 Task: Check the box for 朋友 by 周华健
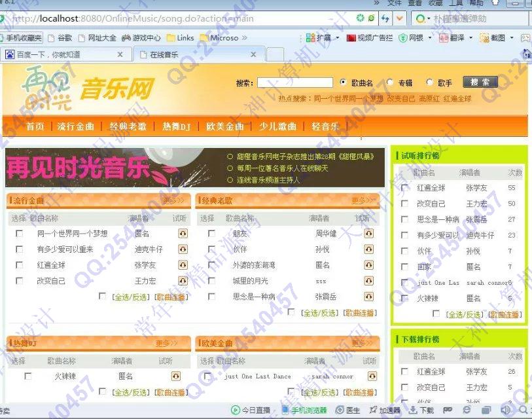click(211, 233)
